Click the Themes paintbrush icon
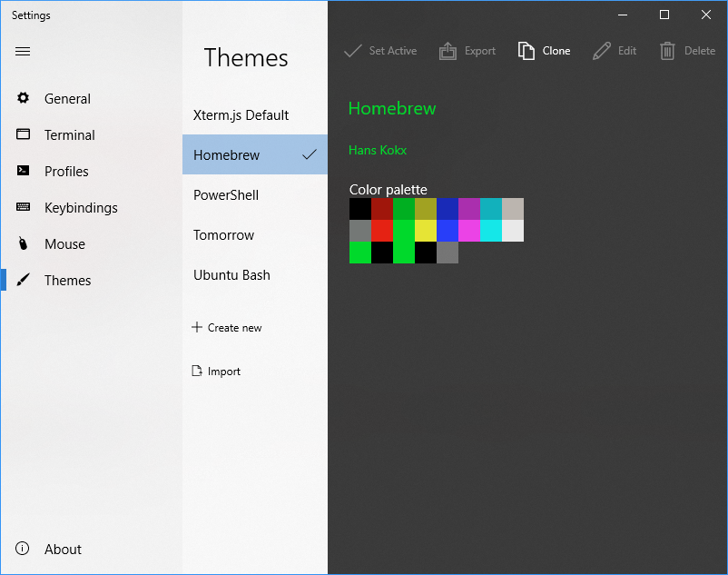 pos(24,280)
